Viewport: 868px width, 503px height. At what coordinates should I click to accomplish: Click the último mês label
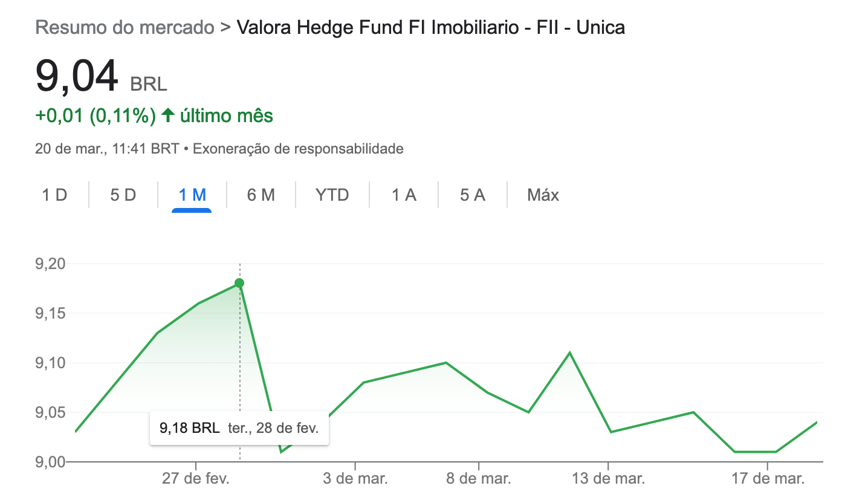(227, 115)
